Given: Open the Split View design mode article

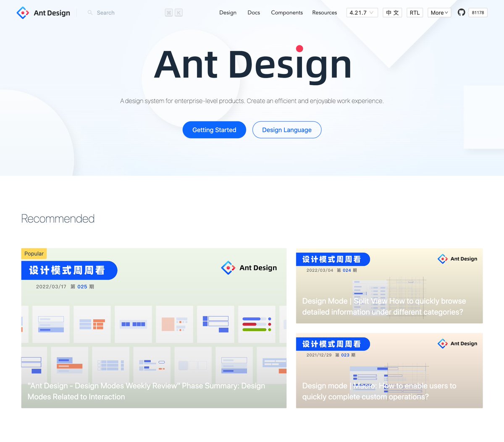Looking at the screenshot, I should coord(389,285).
